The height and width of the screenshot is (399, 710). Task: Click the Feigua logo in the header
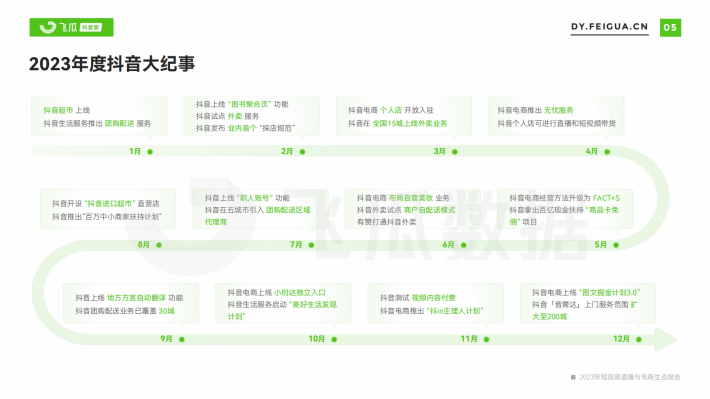pyautogui.click(x=72, y=27)
